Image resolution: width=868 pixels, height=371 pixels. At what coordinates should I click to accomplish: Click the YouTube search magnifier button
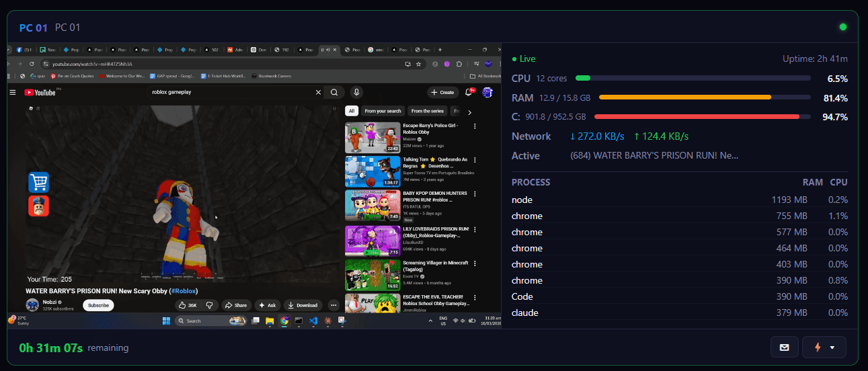tap(333, 92)
